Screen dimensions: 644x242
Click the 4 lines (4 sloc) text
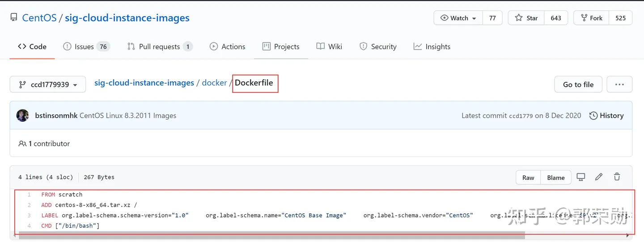[x=46, y=177]
